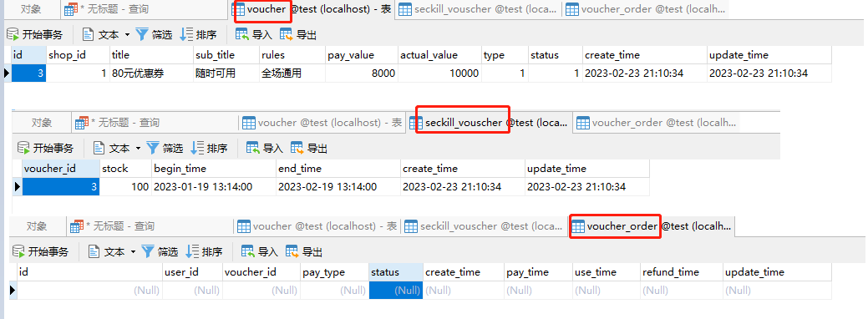Select the 80元优惠券 title cell
Viewport: 868px width, 319px height.
(x=151, y=73)
